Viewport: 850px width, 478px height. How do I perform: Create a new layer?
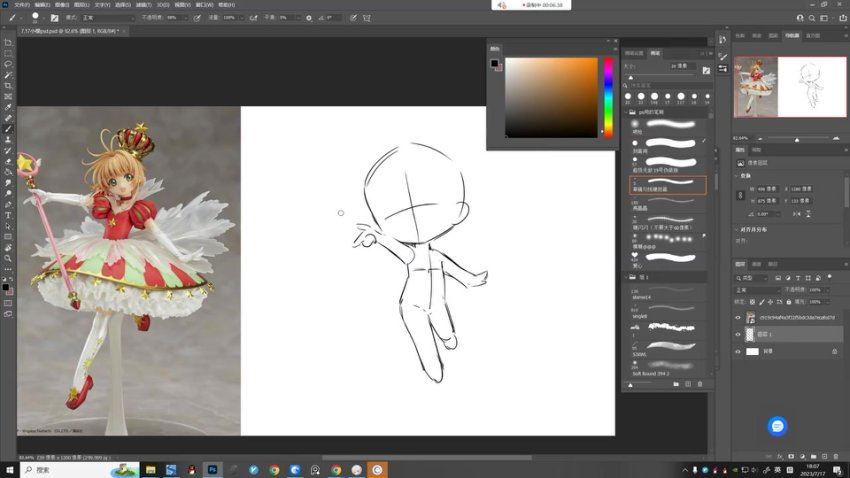pyautogui.click(x=825, y=457)
